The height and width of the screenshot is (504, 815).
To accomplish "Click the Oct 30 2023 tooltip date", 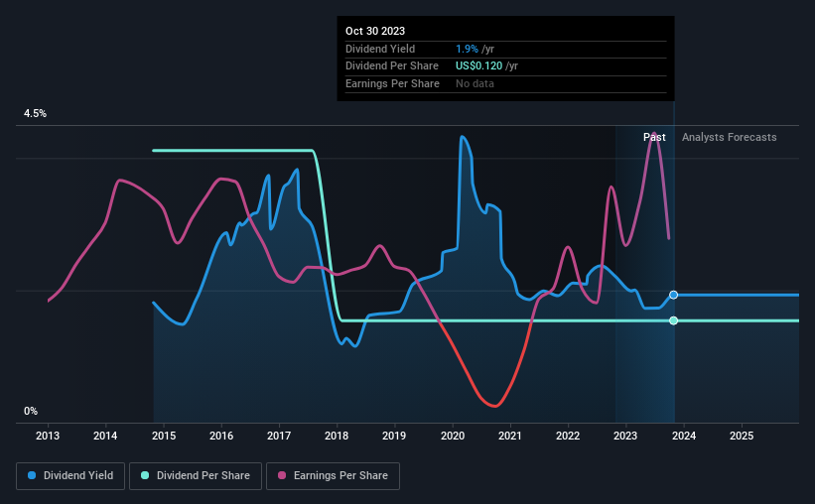I will pyautogui.click(x=375, y=31).
